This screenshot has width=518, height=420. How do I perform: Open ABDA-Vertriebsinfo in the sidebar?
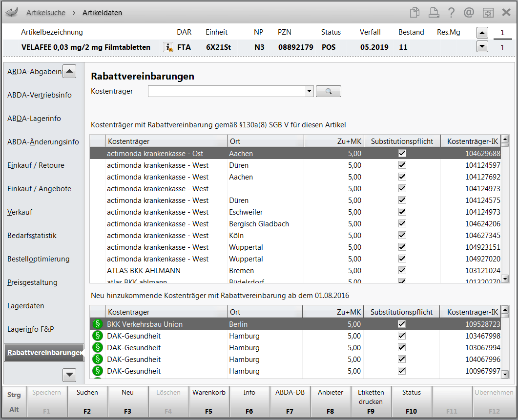point(40,95)
